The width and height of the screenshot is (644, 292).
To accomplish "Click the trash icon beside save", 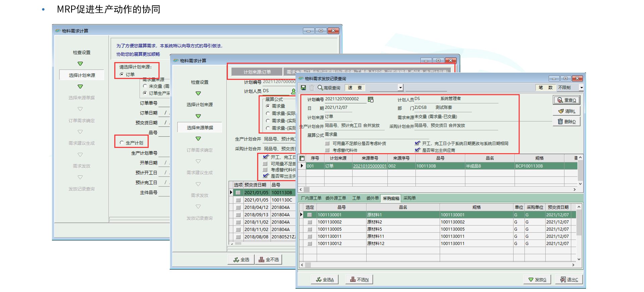I will point(312,88).
